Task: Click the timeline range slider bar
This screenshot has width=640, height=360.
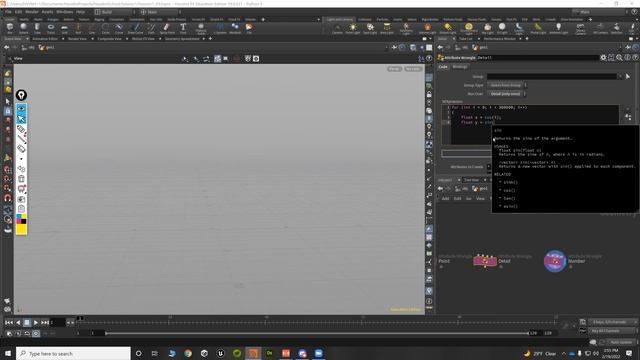Action: click(x=316, y=333)
